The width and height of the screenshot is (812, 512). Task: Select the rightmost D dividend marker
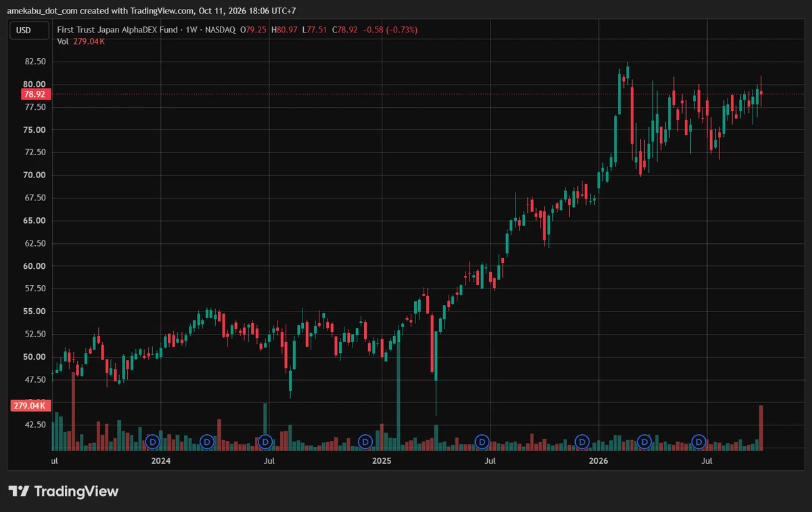point(699,442)
